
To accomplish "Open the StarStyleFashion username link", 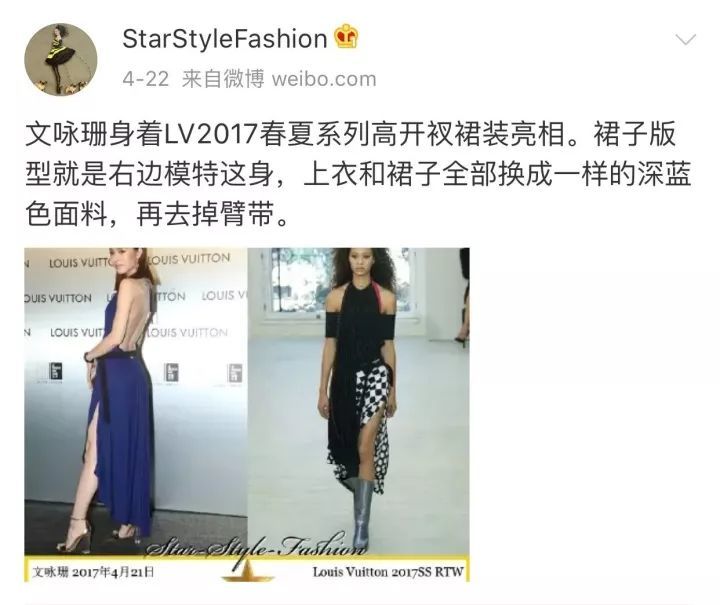I will coord(225,39).
